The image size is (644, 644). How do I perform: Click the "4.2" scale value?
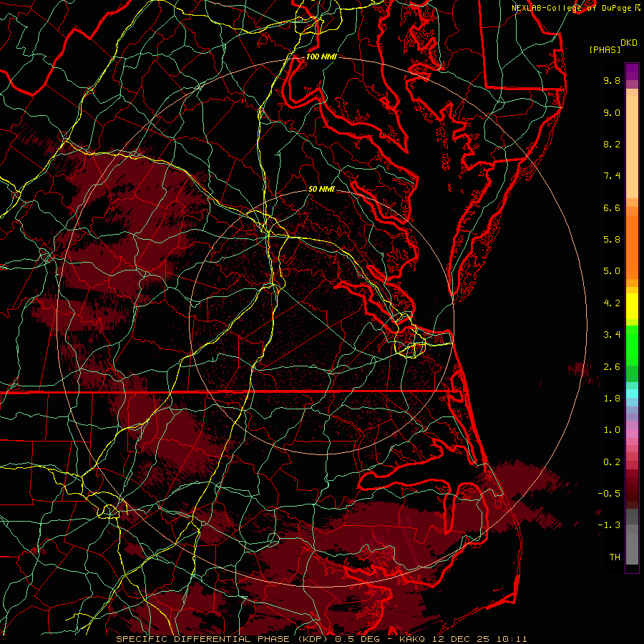[x=612, y=303]
